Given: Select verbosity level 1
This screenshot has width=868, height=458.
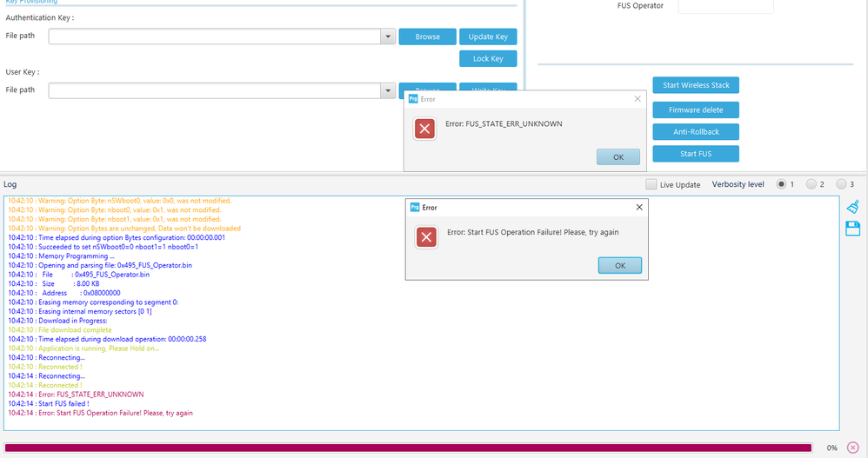Looking at the screenshot, I should (781, 184).
